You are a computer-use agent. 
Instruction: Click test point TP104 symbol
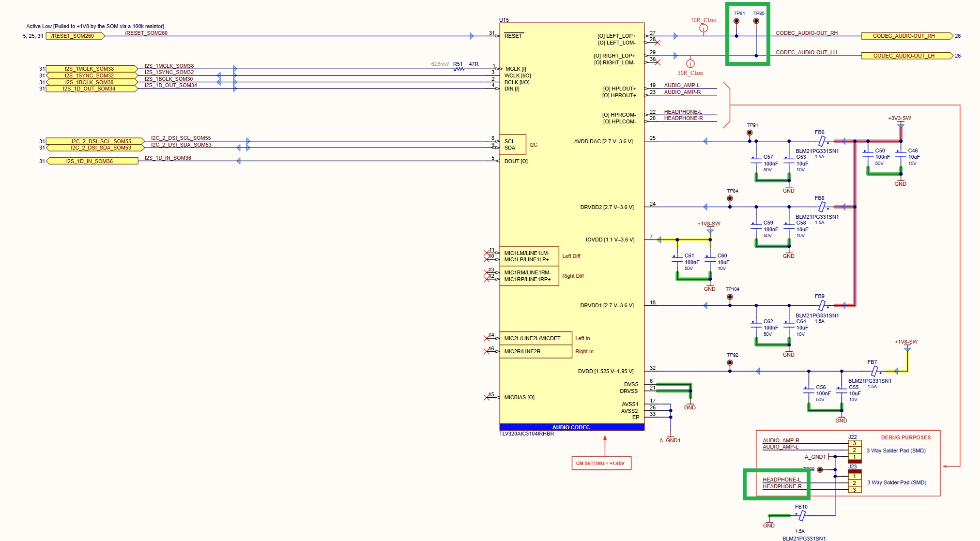pos(730,297)
